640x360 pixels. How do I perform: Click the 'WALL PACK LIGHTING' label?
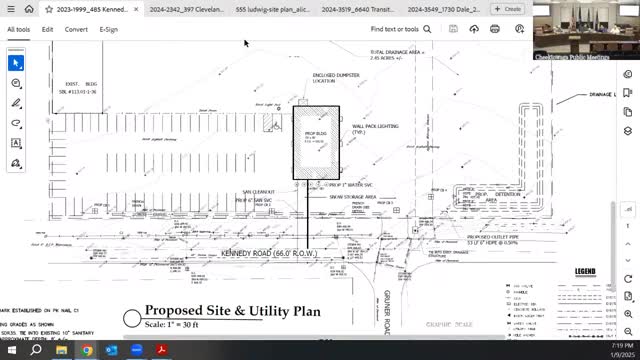[375, 129]
